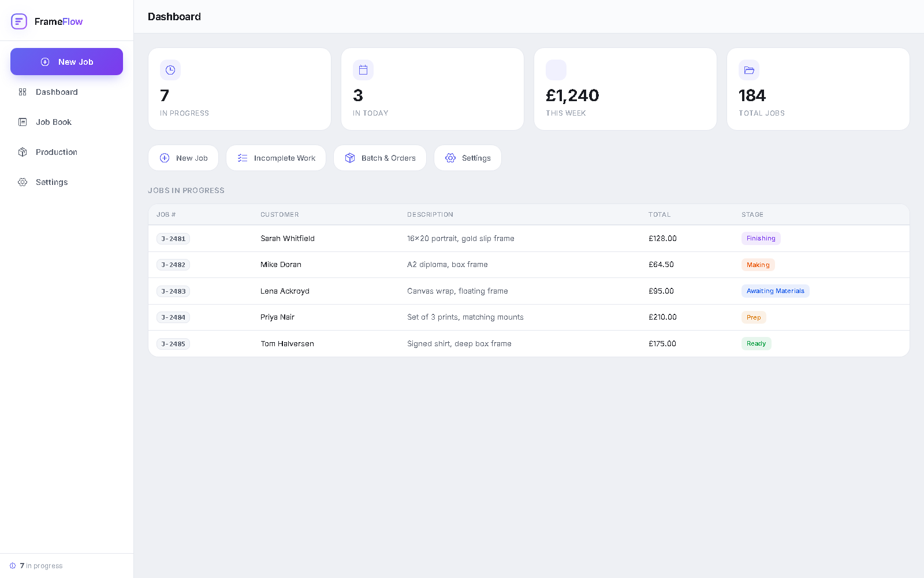Click description Set of 3 prints, matching mounts
Viewport: 924px width, 578px height.
[465, 317]
